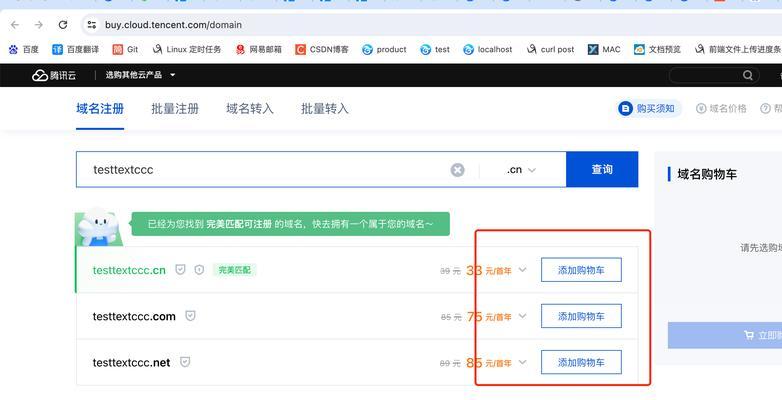The height and width of the screenshot is (400, 782).
Task: Open the .cn suffix dropdown
Action: tap(522, 170)
